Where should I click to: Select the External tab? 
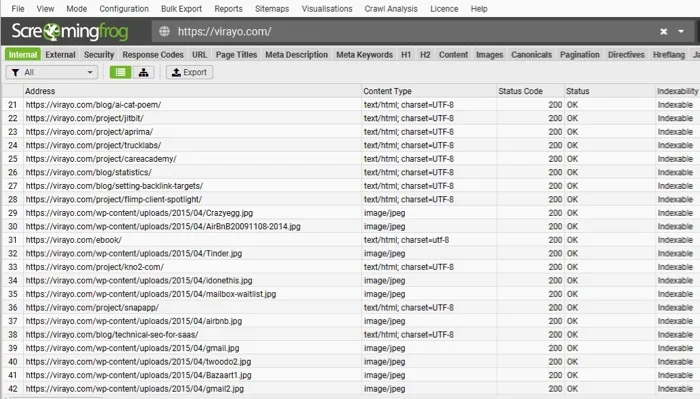pos(60,54)
